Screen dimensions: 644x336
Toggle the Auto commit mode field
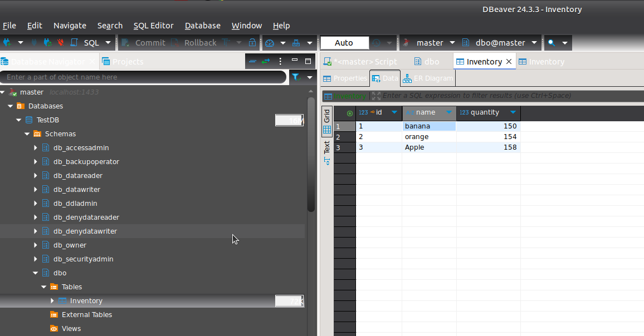344,43
